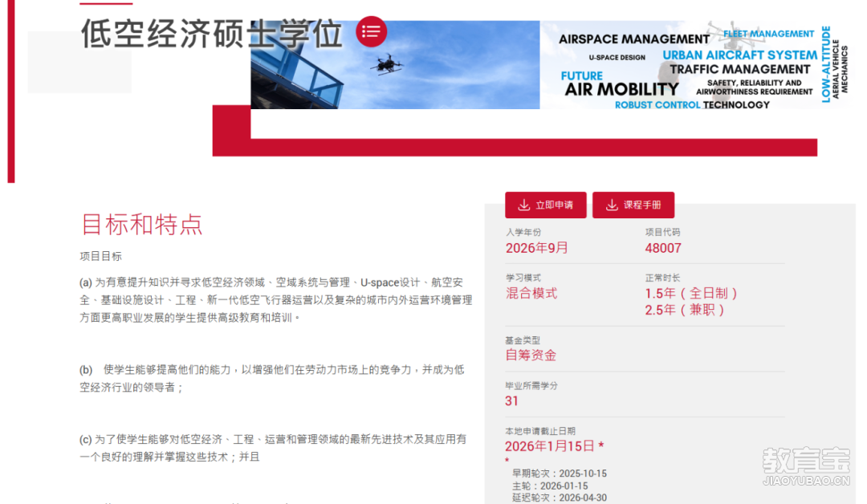Click the 2.5年（兼职）duration text

(x=685, y=310)
